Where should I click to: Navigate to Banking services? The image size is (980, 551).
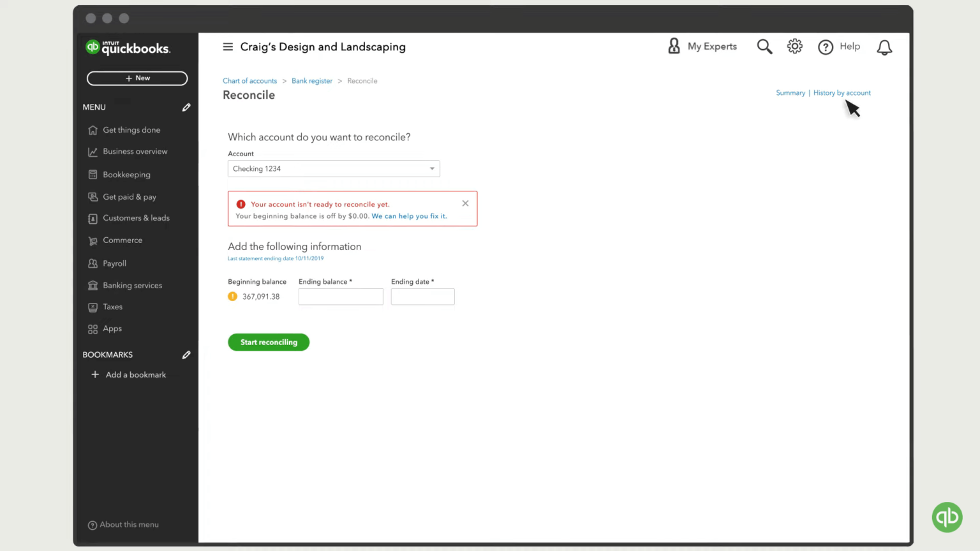click(x=132, y=285)
